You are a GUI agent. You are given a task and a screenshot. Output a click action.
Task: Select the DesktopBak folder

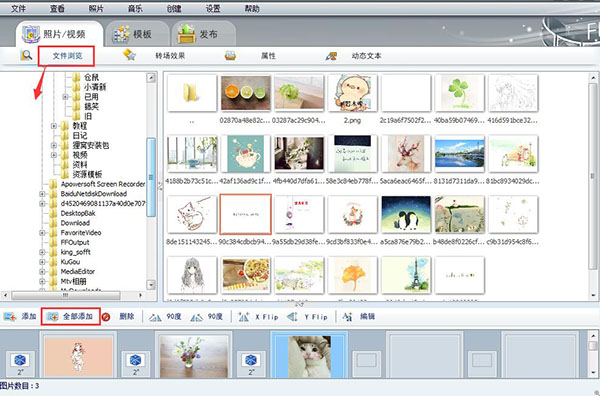click(x=78, y=213)
